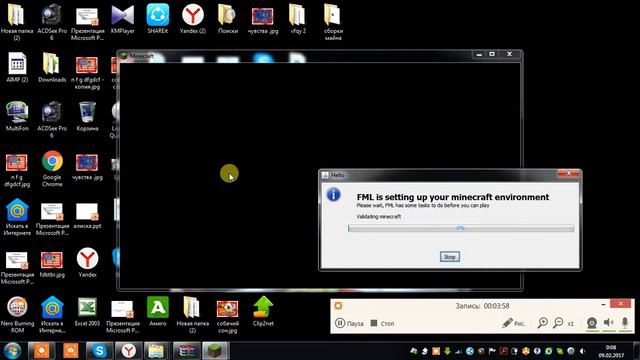Open the Yandex (2) desktop shortcut
Viewport: 640px width, 360px height.
(x=193, y=19)
